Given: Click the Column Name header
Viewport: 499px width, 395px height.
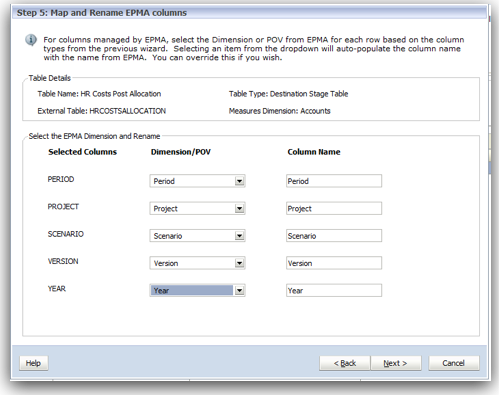Looking at the screenshot, I should point(314,152).
